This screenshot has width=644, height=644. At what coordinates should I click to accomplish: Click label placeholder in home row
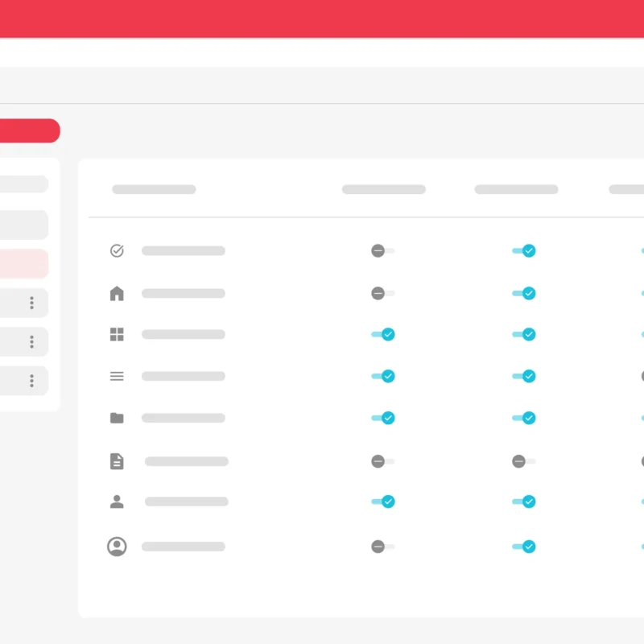tap(184, 293)
